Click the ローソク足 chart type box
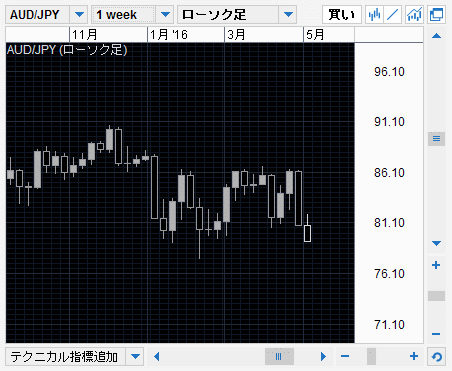This screenshot has width=452, height=371. pos(228,15)
